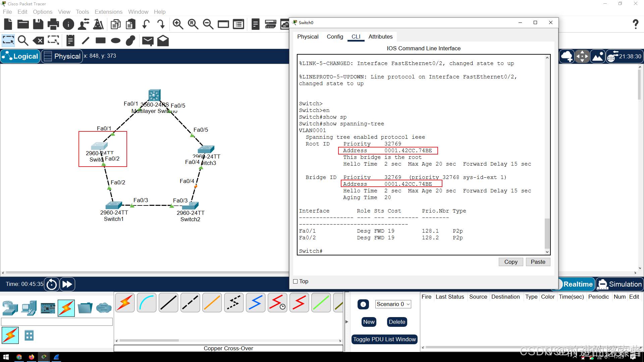Image resolution: width=644 pixels, height=362 pixels.
Task: Click Delete scenario button
Action: pos(397,322)
